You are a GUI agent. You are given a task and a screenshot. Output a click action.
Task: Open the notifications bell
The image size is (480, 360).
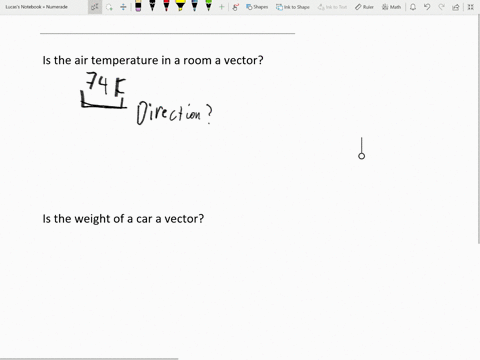coord(413,7)
